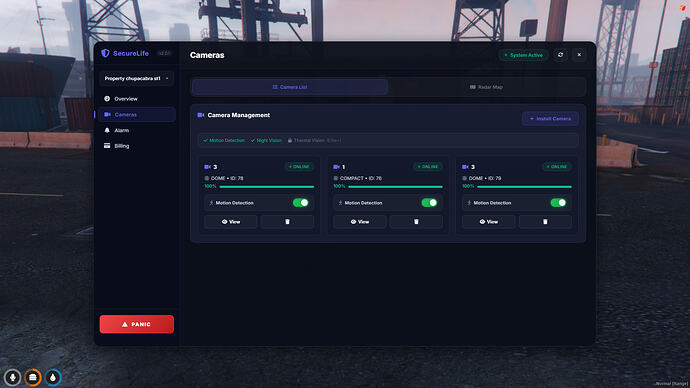Click the ONLINE badge on DOME ID 79

pos(557,167)
